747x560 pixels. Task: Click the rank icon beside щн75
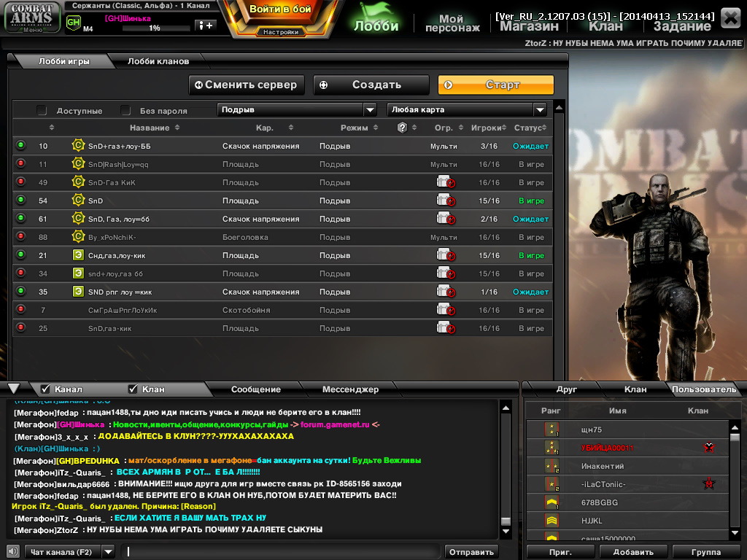point(551,429)
